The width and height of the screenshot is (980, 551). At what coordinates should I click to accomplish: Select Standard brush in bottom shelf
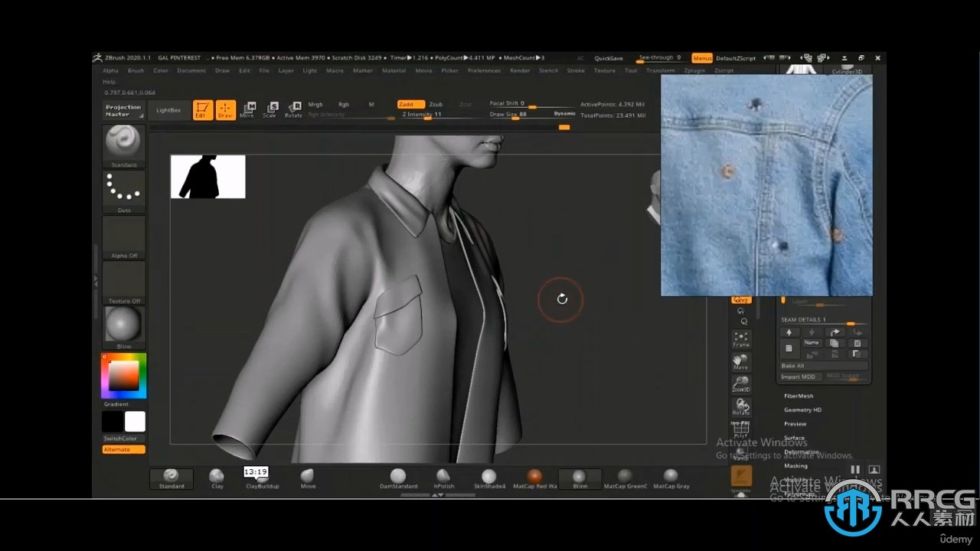pos(171,479)
